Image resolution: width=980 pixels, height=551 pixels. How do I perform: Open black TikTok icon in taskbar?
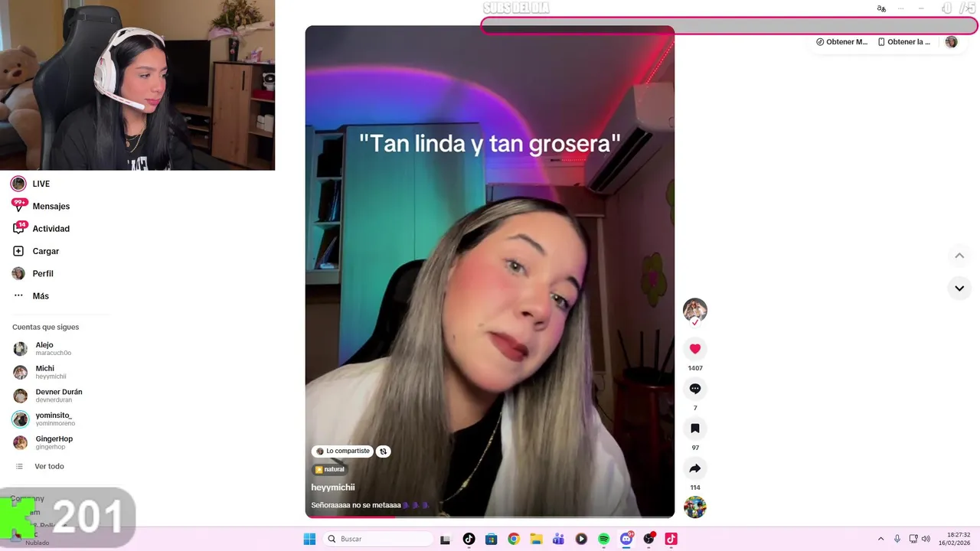click(469, 540)
